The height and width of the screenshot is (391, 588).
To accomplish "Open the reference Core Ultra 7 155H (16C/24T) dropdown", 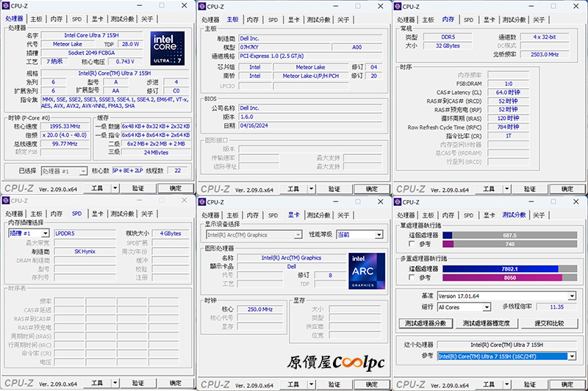I will (x=506, y=356).
